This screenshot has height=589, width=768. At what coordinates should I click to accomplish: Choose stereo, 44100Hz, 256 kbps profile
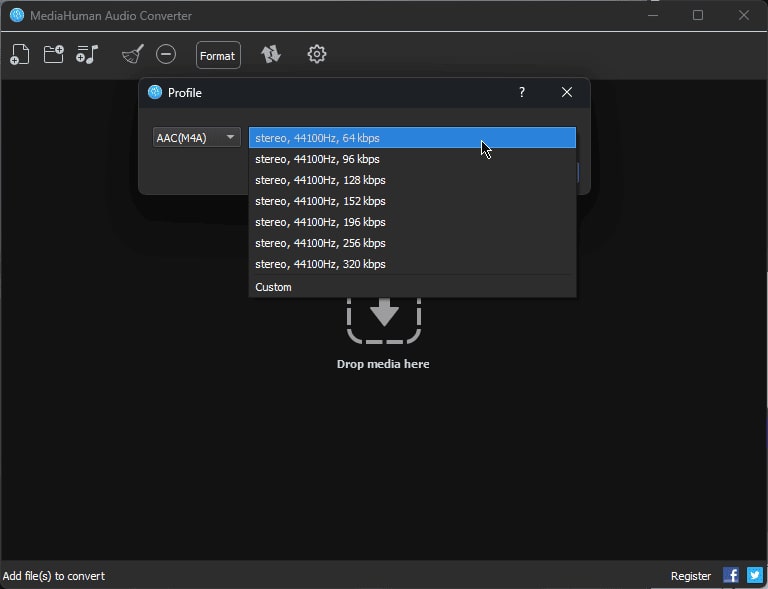[x=412, y=243]
